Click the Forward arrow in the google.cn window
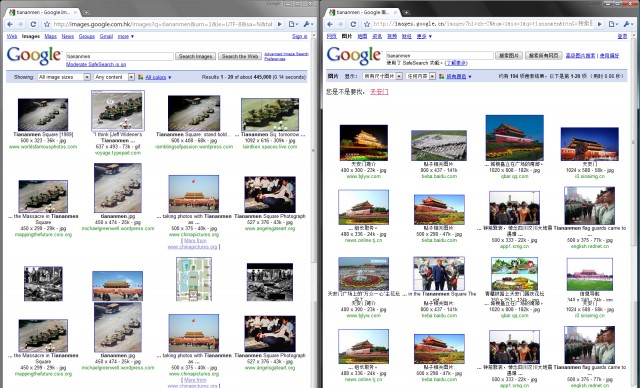The image size is (640, 388). point(340,24)
